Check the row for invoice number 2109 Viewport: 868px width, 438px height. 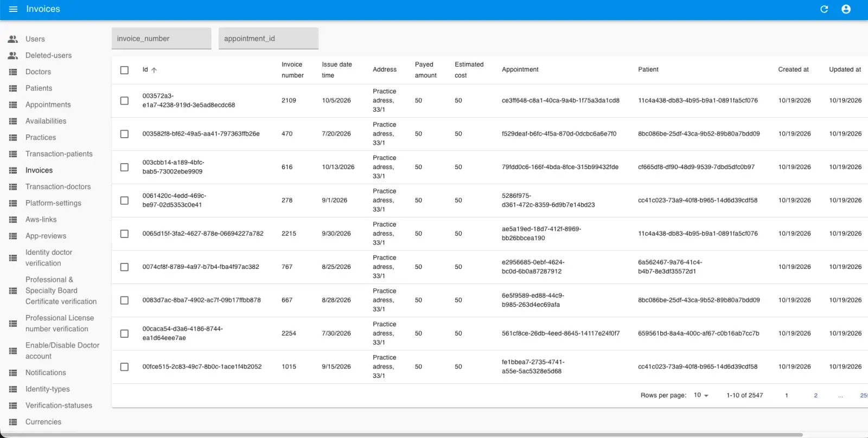124,101
